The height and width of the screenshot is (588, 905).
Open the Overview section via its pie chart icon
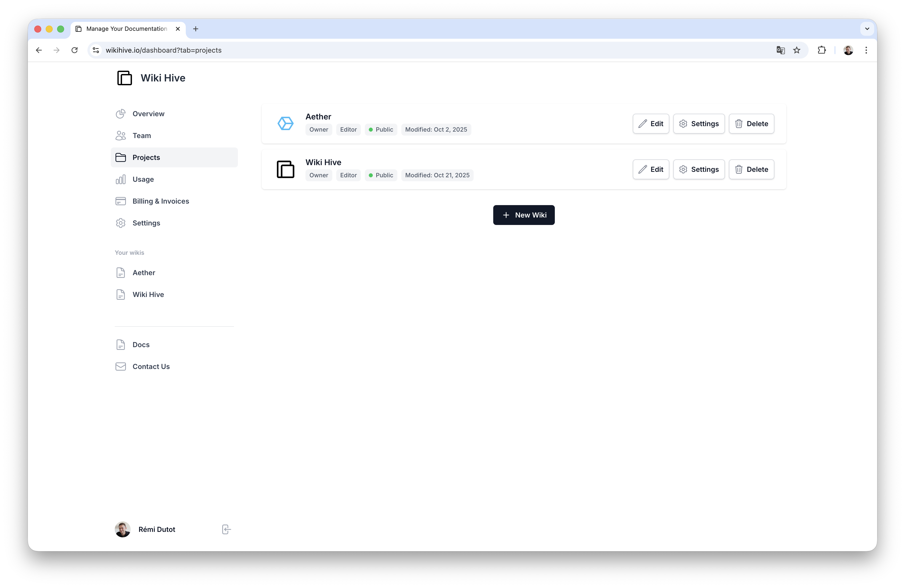pyautogui.click(x=120, y=114)
